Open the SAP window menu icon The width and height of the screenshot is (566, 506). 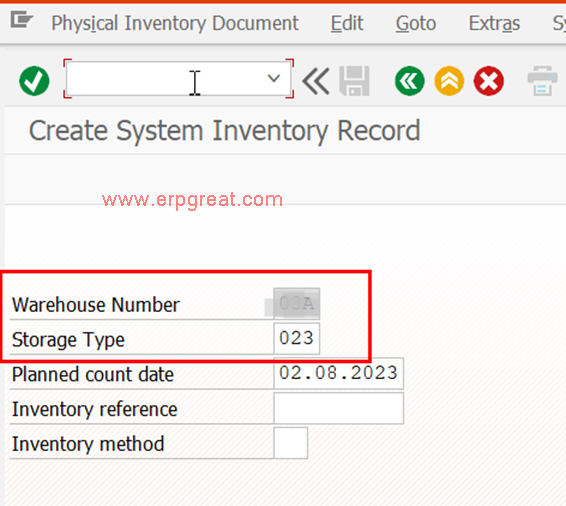click(x=21, y=20)
